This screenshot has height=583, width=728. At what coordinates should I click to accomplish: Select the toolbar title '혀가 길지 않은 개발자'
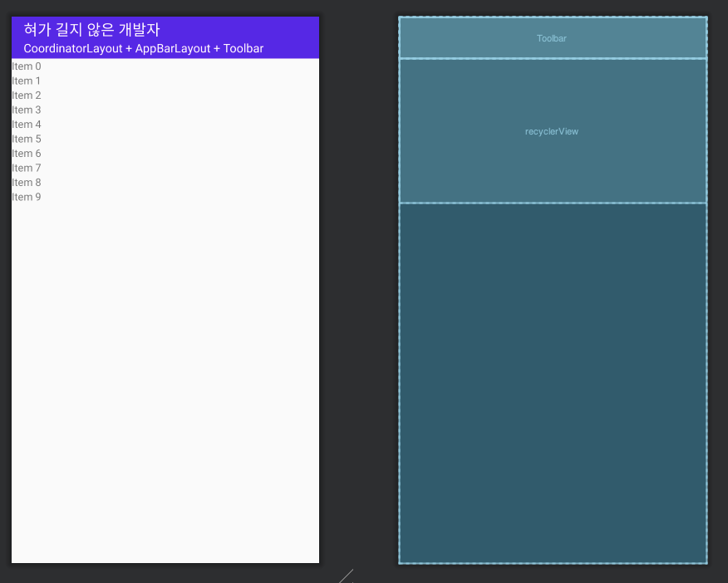click(91, 30)
